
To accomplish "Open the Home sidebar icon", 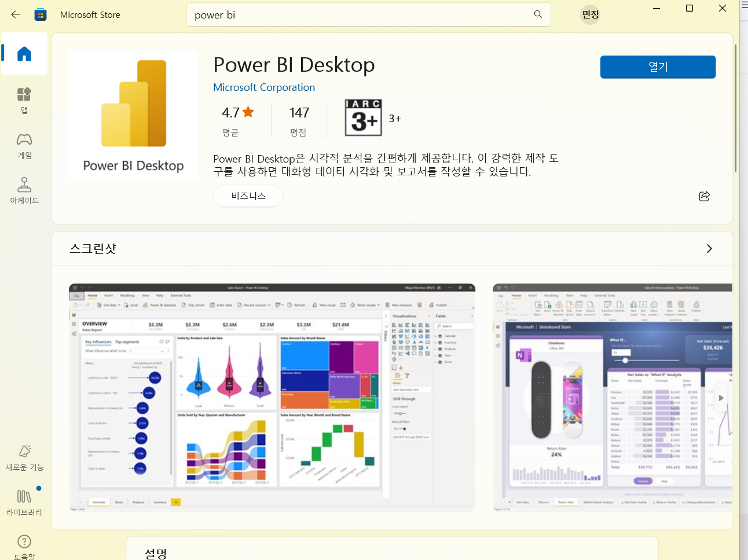I will click(24, 54).
